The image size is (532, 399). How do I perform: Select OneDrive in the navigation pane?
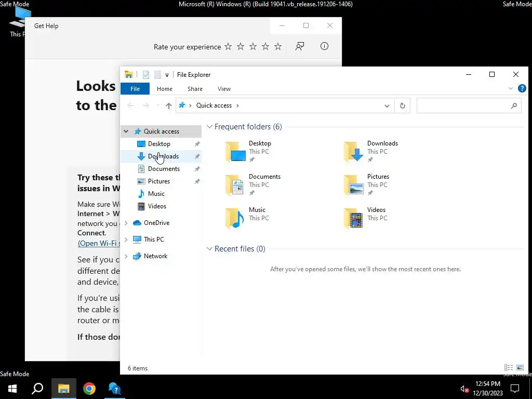[156, 223]
